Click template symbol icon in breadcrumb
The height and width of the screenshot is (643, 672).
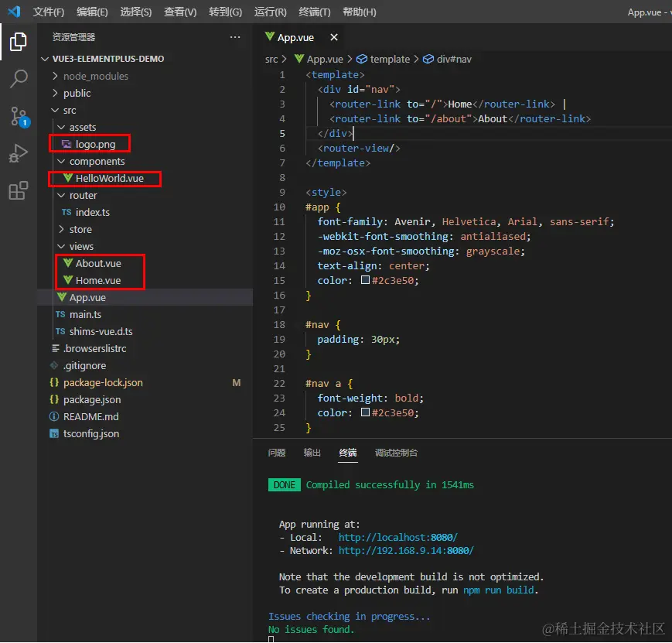[362, 59]
